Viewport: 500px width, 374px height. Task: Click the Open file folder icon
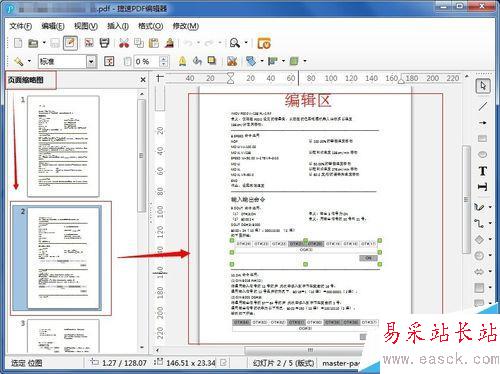33,43
